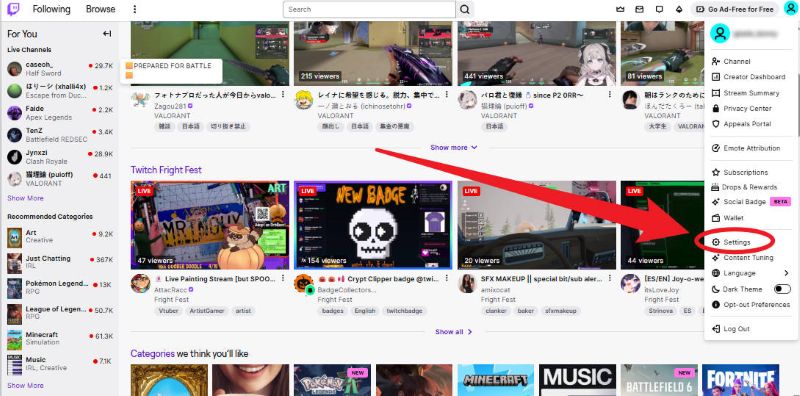The width and height of the screenshot is (800, 396).
Task: Expand Show more under VALORANT streams
Action: [454, 147]
